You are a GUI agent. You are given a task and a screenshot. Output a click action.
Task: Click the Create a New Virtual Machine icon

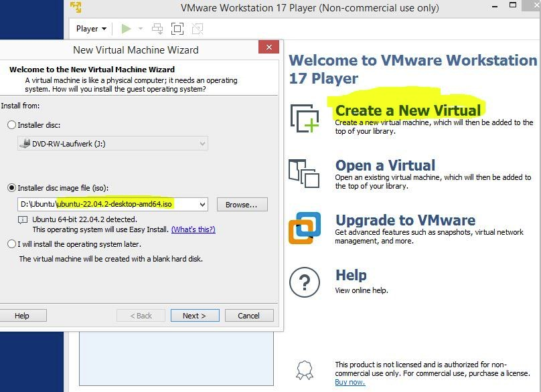(x=304, y=118)
